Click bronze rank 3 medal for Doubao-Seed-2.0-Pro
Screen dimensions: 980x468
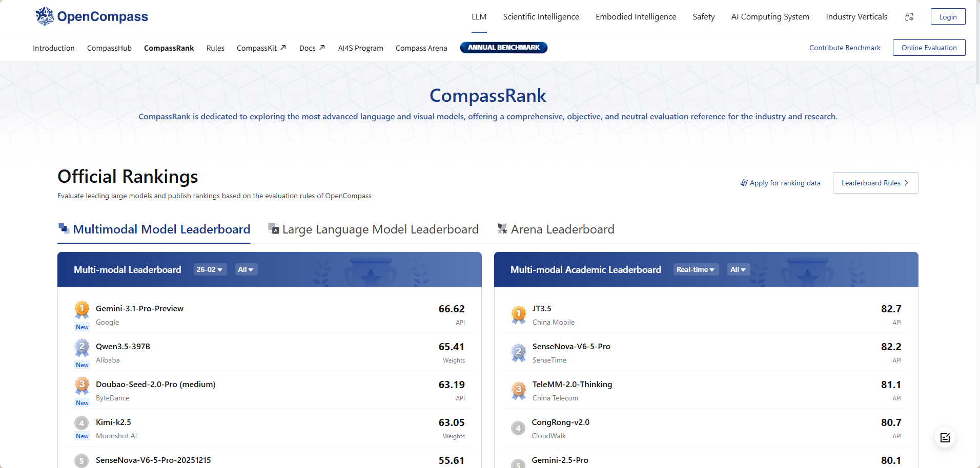click(82, 385)
